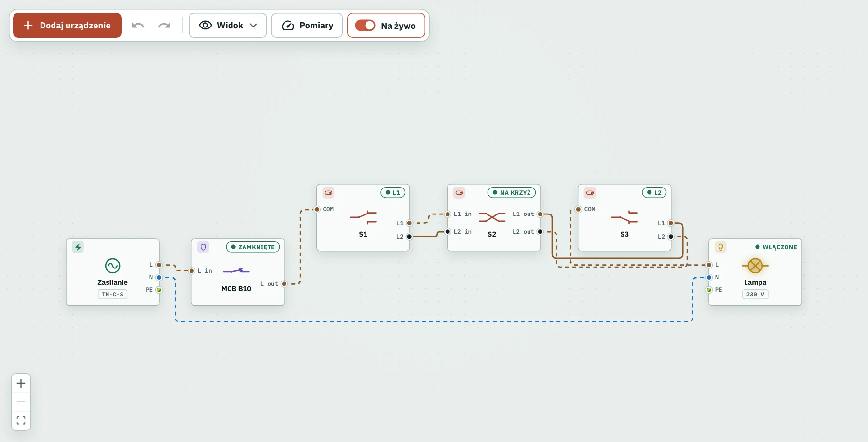Image resolution: width=868 pixels, height=442 pixels.
Task: Click the switch icon on S1 card
Action: [328, 192]
